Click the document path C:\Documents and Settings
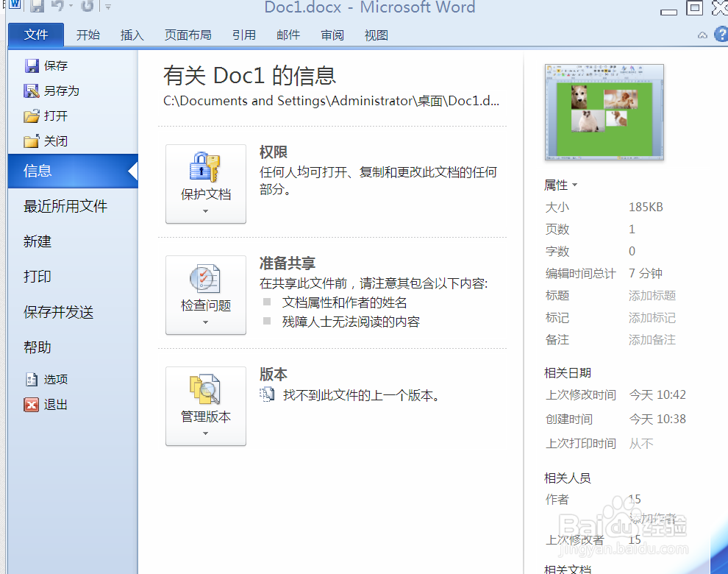728x574 pixels. [x=331, y=101]
